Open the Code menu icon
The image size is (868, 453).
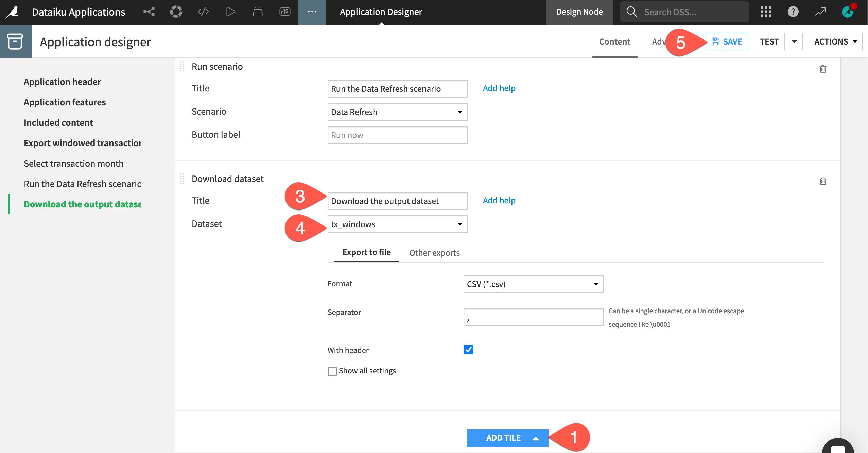[x=203, y=12]
